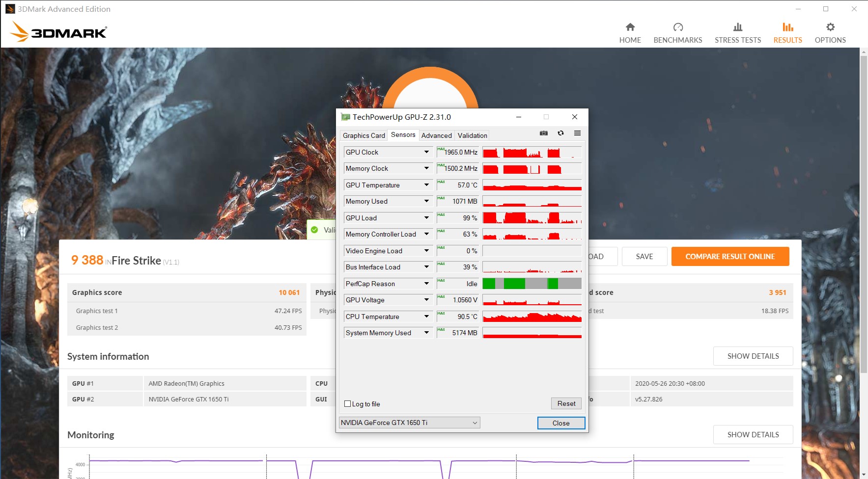This screenshot has width=868, height=479.
Task: Open Stress Tests in the navigation
Action: (x=737, y=33)
